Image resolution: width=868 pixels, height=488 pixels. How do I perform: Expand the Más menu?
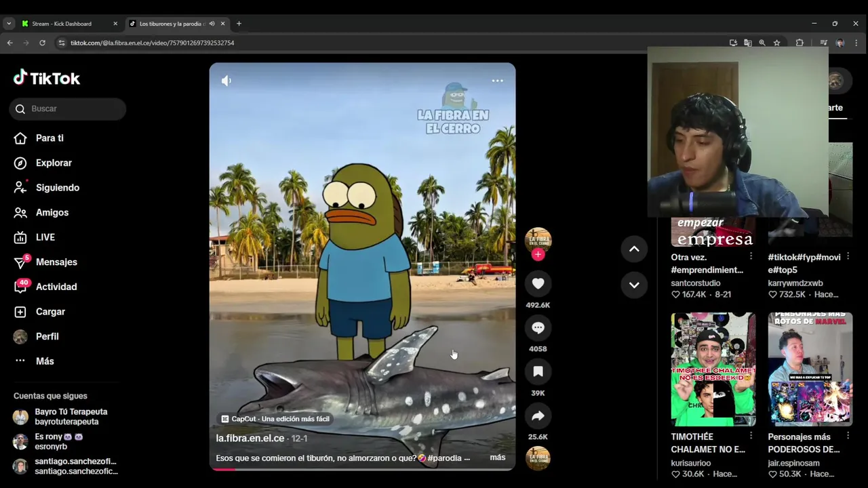[x=34, y=361]
